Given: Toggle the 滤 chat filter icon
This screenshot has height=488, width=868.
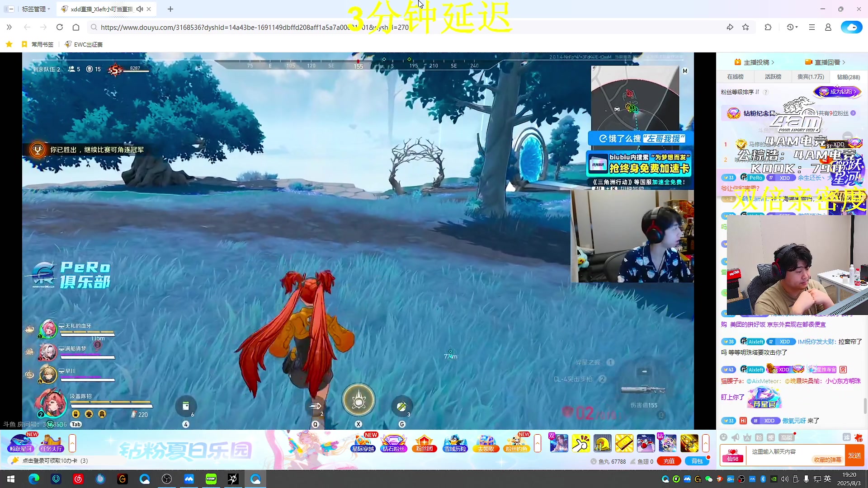Looking at the screenshot, I should click(846, 437).
